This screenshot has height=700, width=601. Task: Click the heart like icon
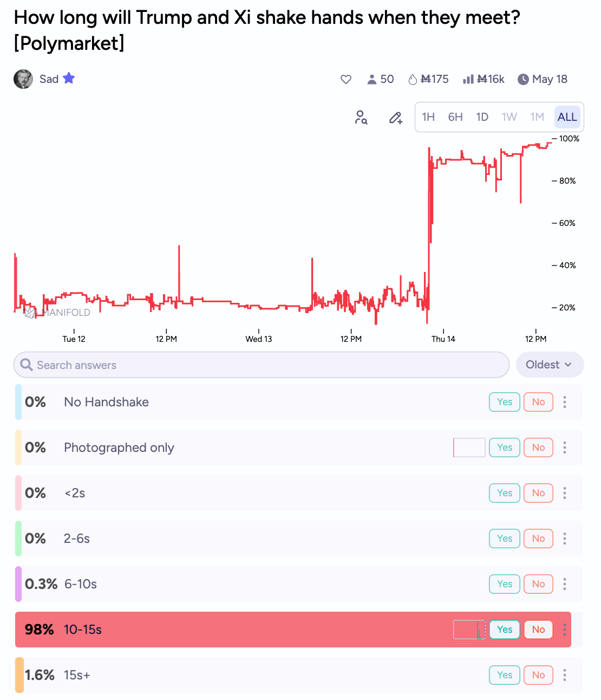coord(346,80)
